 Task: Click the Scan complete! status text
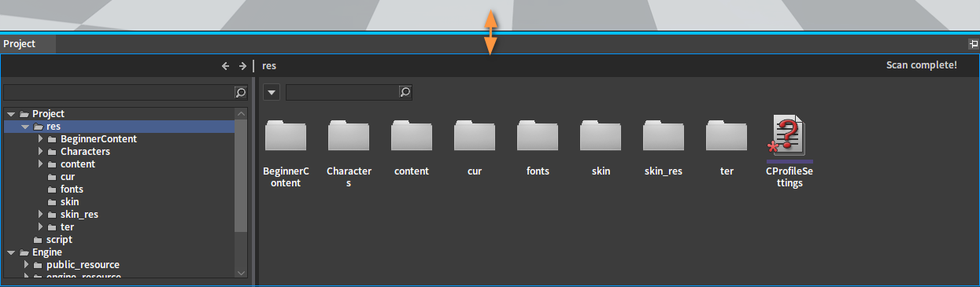(x=922, y=65)
